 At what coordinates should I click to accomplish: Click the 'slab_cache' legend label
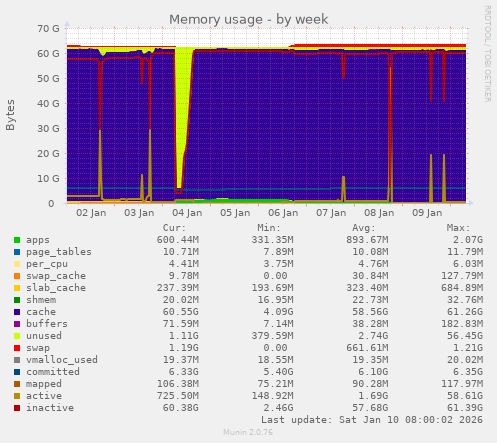56,288
